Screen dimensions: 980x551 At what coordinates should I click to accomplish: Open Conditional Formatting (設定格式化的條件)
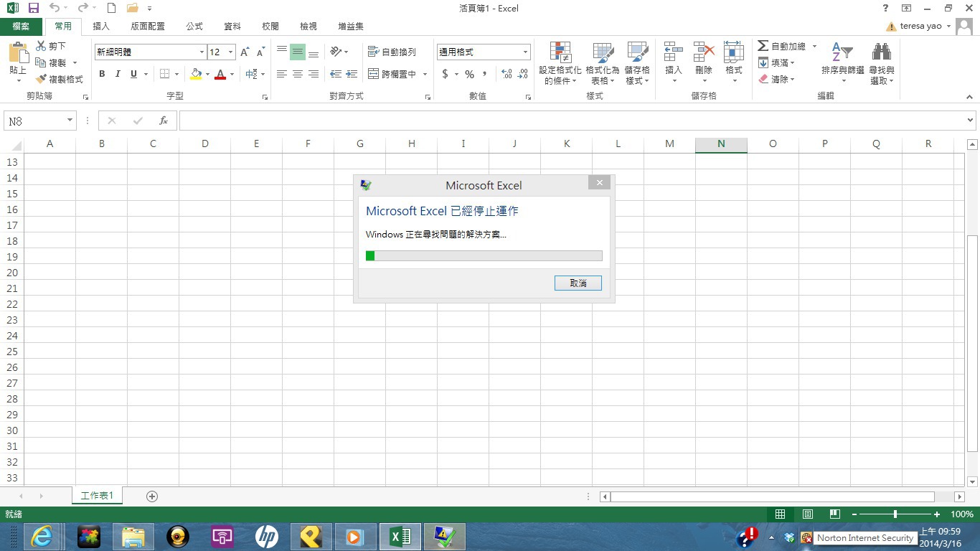pos(560,63)
